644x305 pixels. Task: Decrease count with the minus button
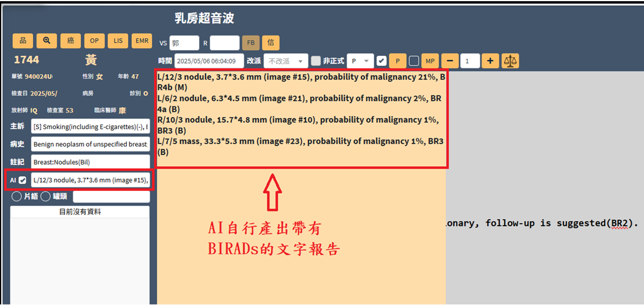coord(450,61)
